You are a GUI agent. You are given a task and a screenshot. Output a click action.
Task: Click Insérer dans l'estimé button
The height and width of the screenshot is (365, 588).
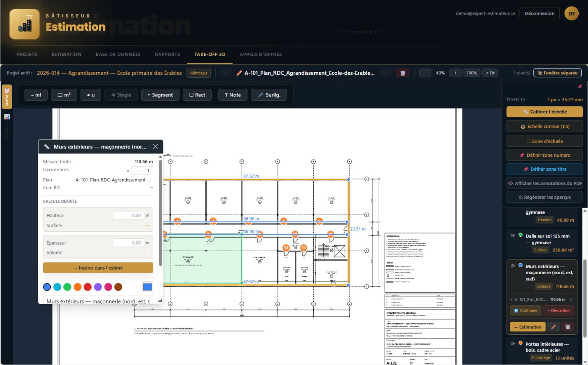pyautogui.click(x=98, y=267)
